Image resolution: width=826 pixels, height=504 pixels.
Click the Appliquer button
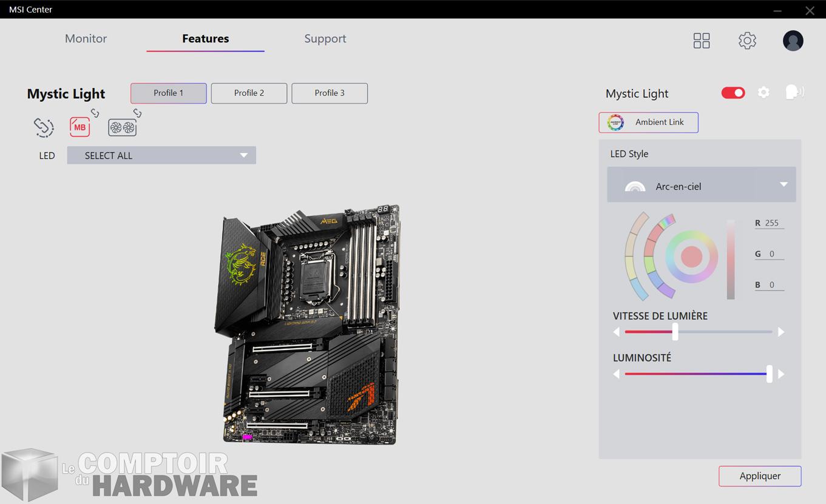(x=759, y=476)
